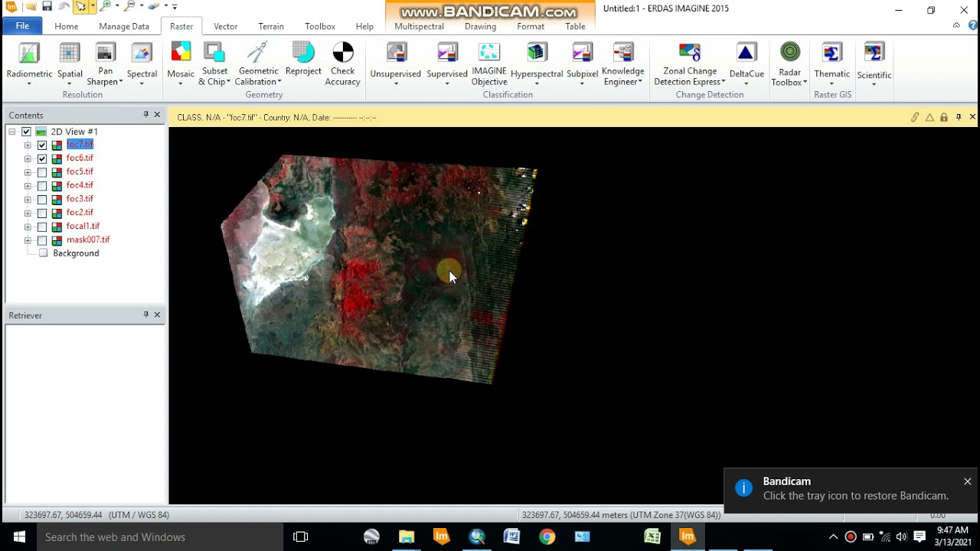This screenshot has height=551, width=980.
Task: Switch to the Home tab
Action: point(67,26)
